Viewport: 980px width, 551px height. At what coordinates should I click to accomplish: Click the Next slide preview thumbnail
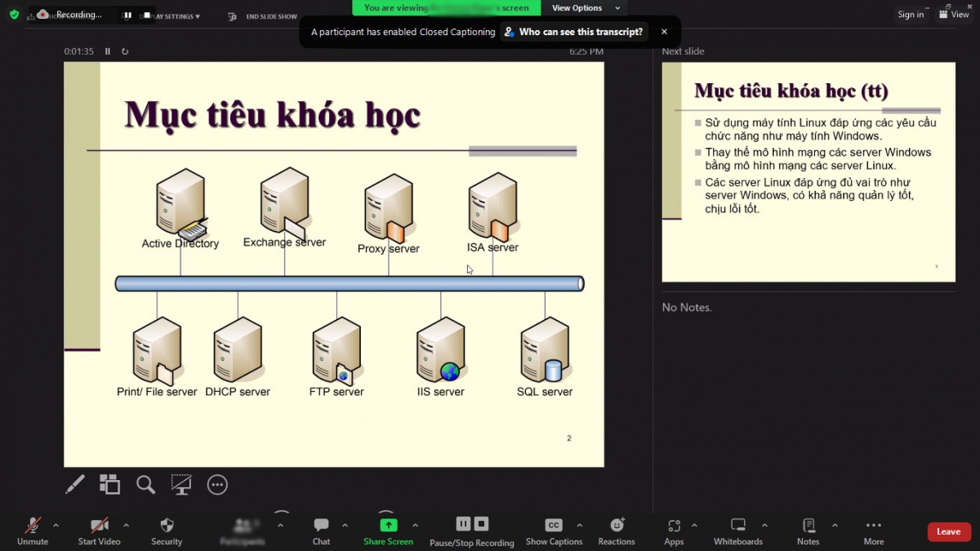coord(808,172)
